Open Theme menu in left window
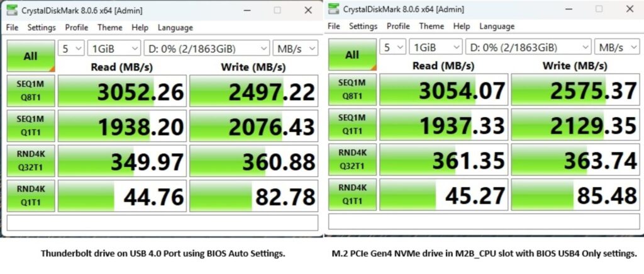The image size is (644, 274). point(109,28)
